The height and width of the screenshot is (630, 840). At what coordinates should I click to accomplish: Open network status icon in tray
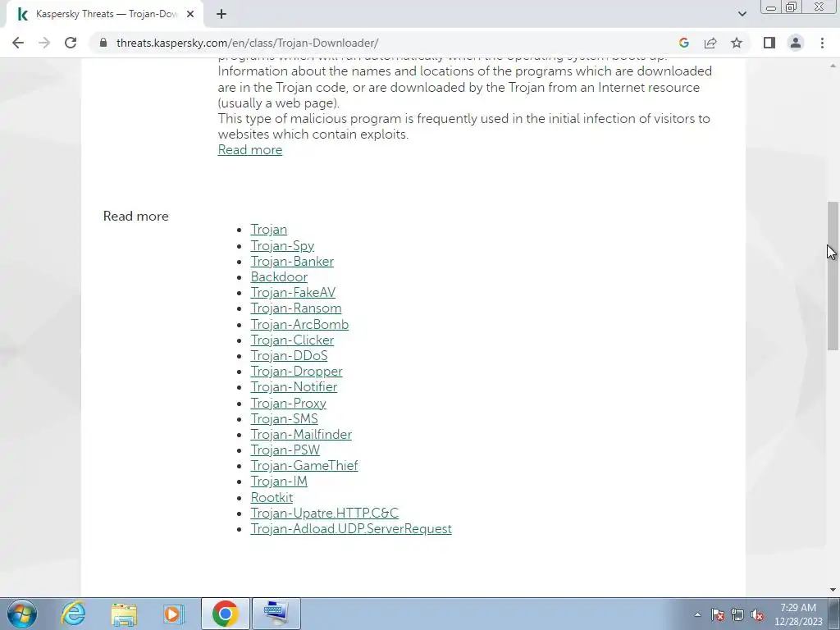pos(737,615)
